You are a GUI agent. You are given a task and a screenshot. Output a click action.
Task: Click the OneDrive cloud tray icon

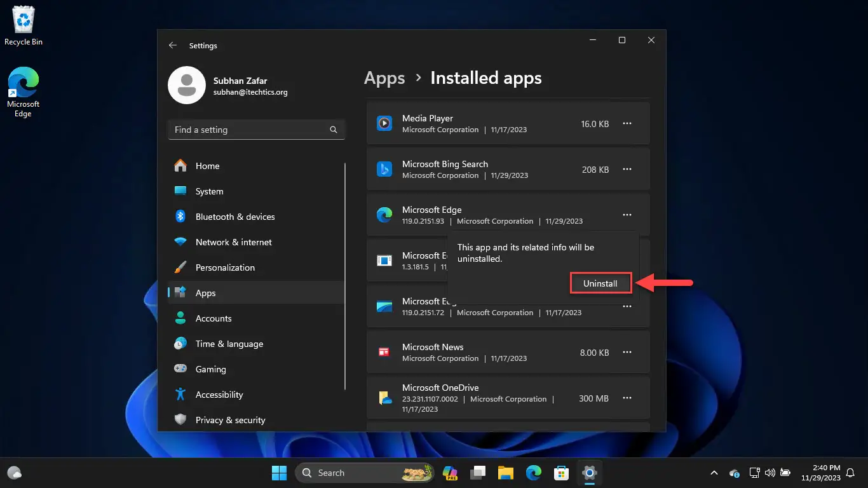tap(735, 473)
